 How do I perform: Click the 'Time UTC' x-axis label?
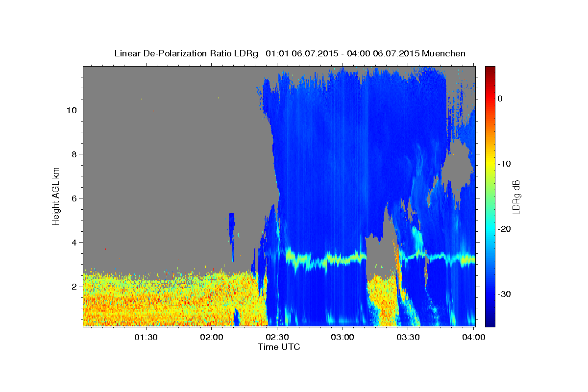click(x=279, y=347)
